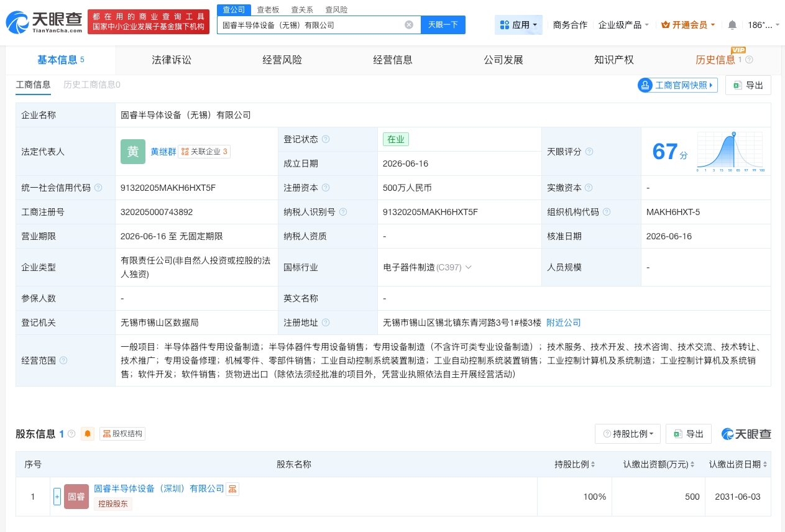Open the 应用 dropdown menu
Viewport: 785px width, 532px height.
[x=518, y=25]
